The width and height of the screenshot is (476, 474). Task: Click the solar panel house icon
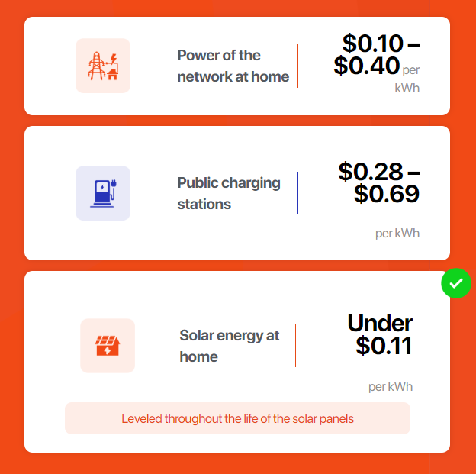coord(108,346)
